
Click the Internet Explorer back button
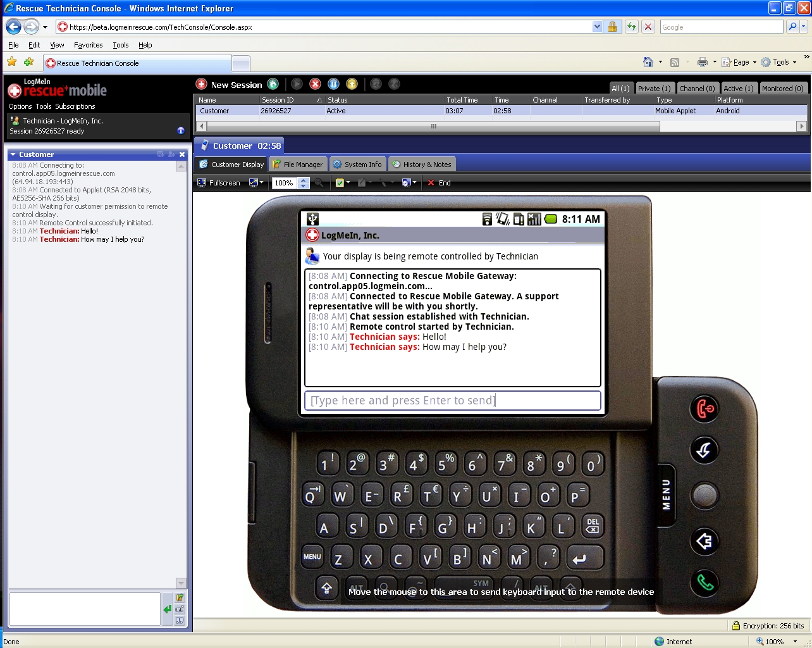(13, 27)
